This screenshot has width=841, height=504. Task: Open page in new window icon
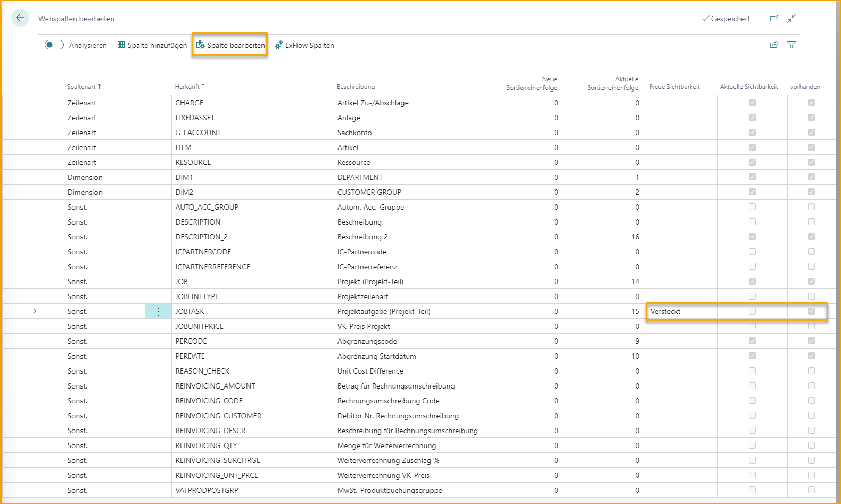coord(774,19)
